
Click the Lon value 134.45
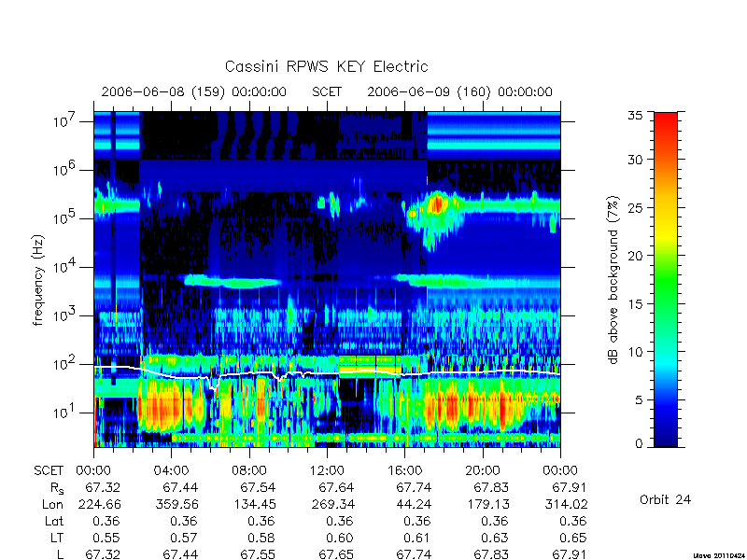254,504
